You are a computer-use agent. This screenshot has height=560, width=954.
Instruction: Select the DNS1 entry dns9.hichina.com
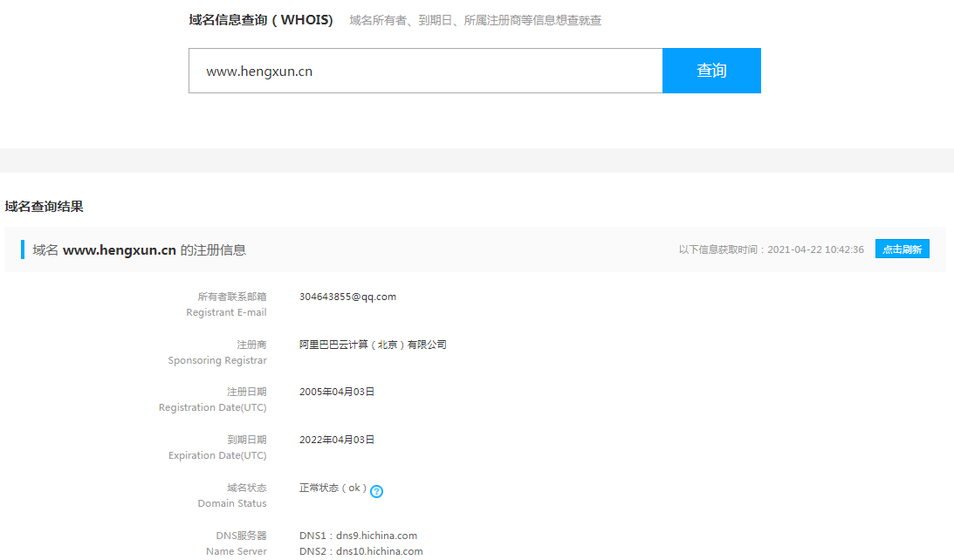tap(358, 535)
